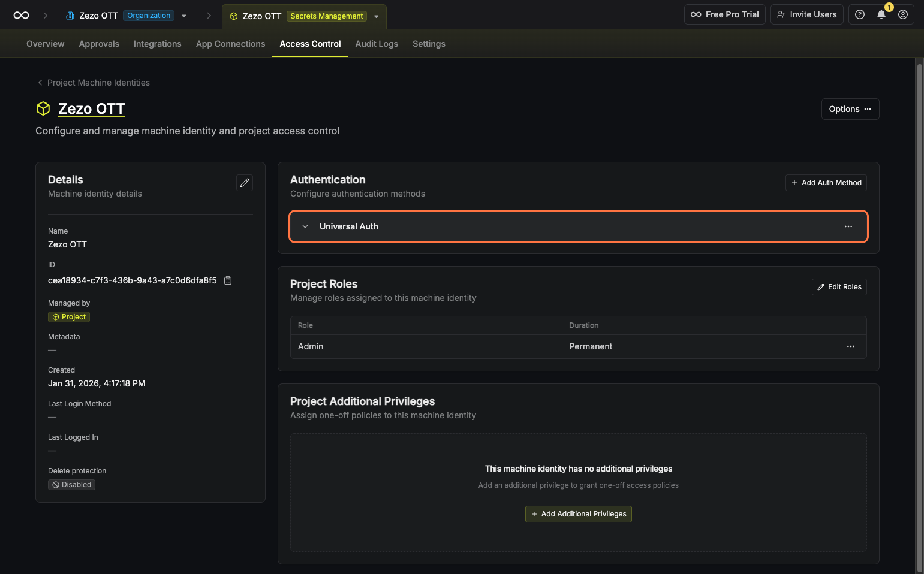Switch to the Audit Logs tab
This screenshot has height=574, width=924.
tap(376, 44)
